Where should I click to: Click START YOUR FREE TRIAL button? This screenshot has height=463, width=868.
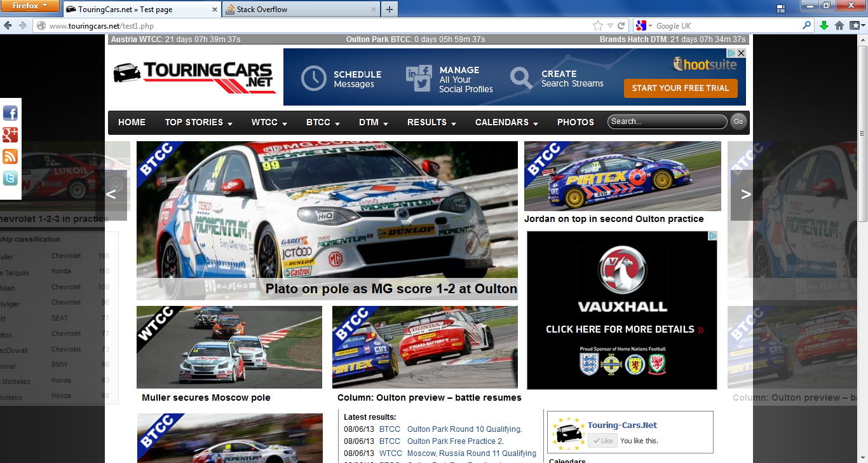681,88
